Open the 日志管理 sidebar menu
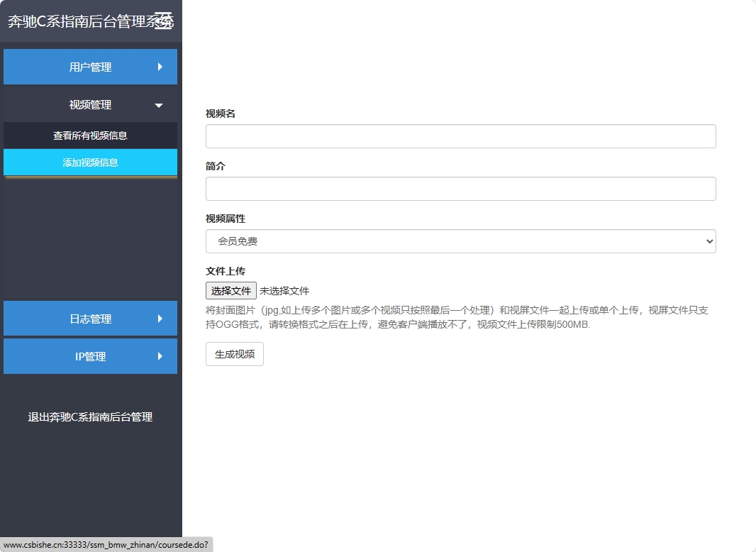The image size is (756, 552). [90, 319]
